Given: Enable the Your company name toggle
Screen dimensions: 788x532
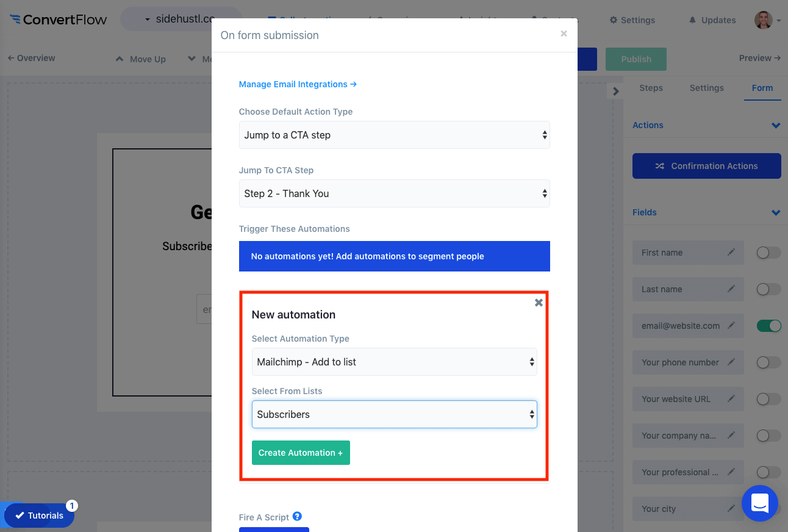Looking at the screenshot, I should 768,436.
